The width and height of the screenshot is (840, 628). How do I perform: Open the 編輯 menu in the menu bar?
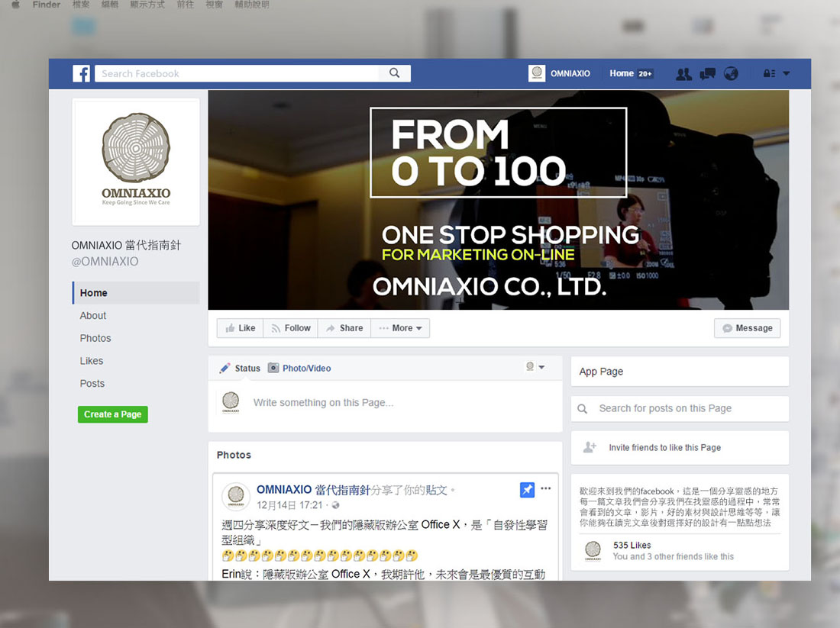click(110, 5)
